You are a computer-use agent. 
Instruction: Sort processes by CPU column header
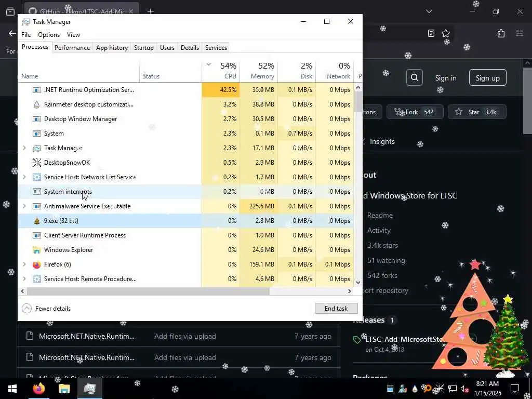coord(221,71)
